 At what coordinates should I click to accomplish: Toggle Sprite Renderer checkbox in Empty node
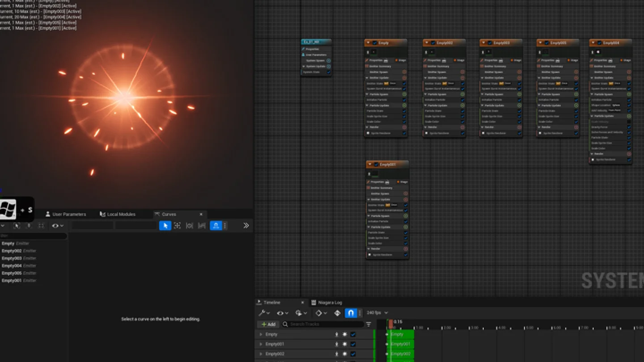click(404, 133)
